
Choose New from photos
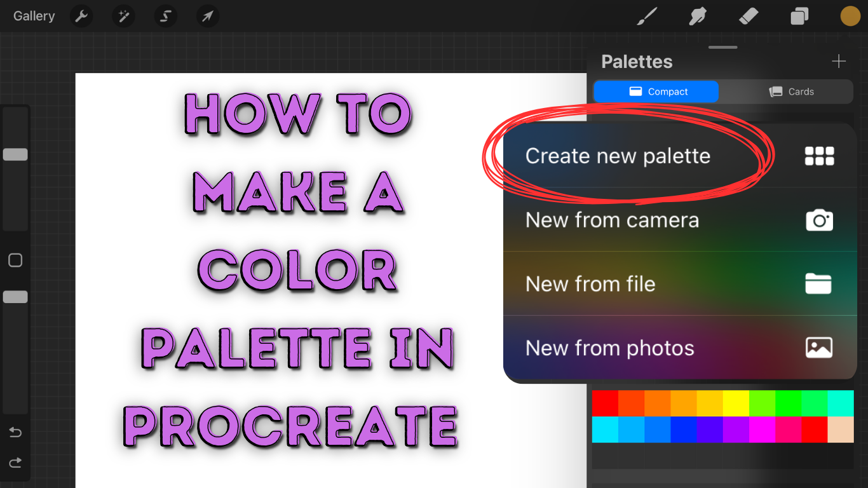coord(680,348)
